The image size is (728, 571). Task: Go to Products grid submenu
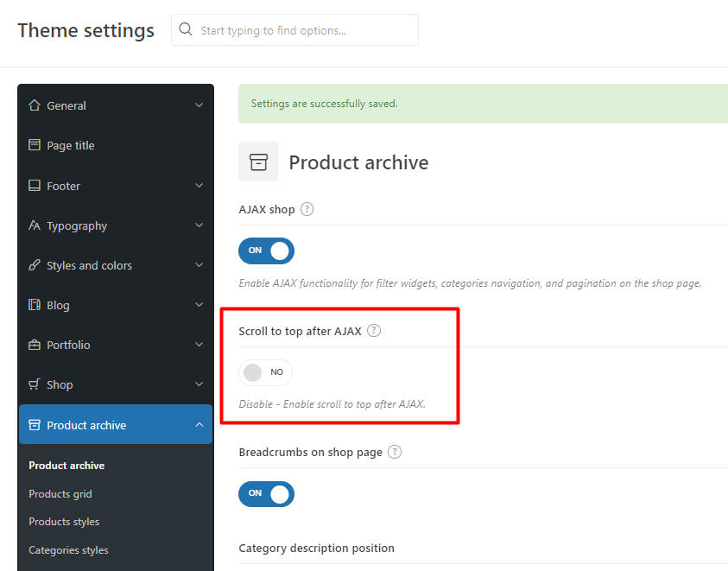[x=60, y=493]
